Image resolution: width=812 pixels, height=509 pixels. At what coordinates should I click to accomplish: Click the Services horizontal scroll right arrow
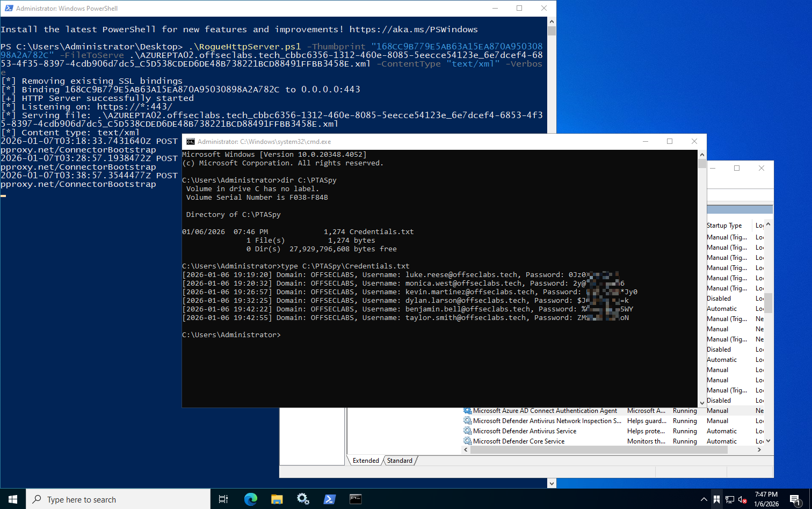(x=759, y=450)
